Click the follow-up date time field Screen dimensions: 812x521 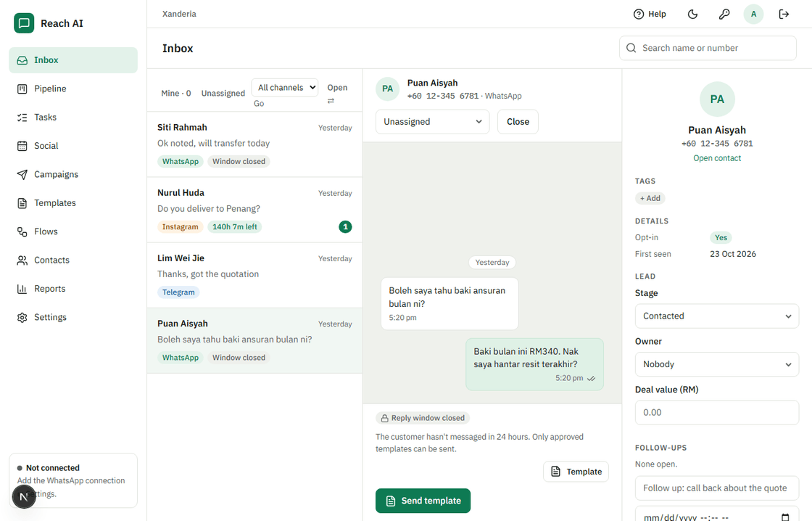pos(717,514)
